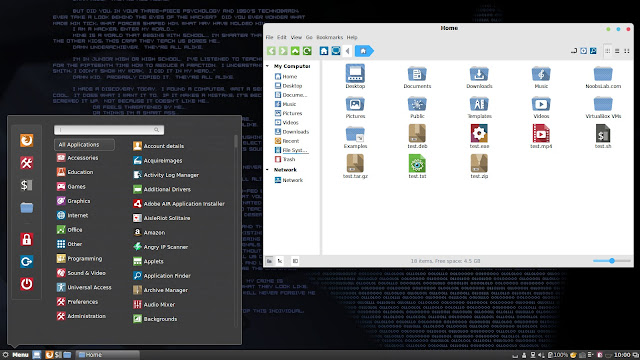Toggle the location entry icon
The height and width of the screenshot is (360, 640).
574,51
